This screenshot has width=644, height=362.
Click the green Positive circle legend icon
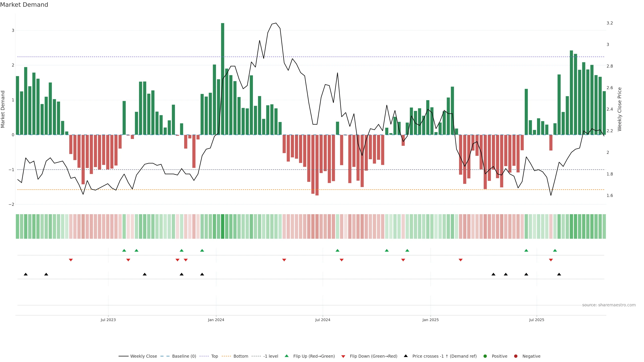[485, 356]
